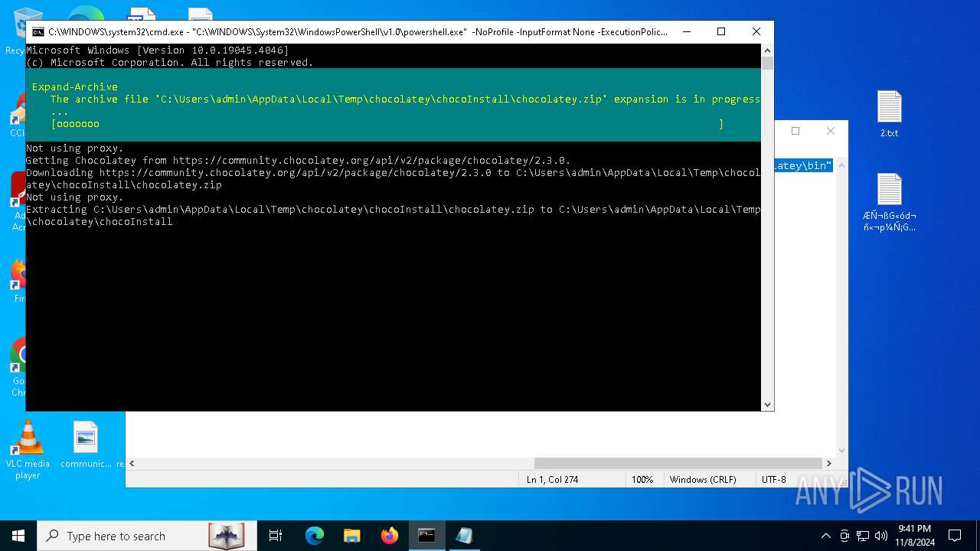Open the communic... image file on the desktop
Viewport: 980px width, 551px height.
pyautogui.click(x=86, y=445)
